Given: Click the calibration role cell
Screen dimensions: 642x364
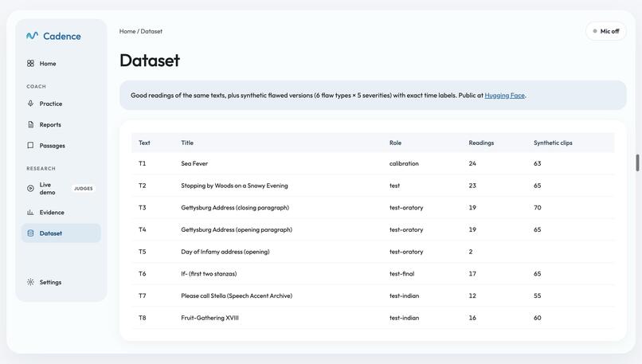Looking at the screenshot, I should click(404, 163).
